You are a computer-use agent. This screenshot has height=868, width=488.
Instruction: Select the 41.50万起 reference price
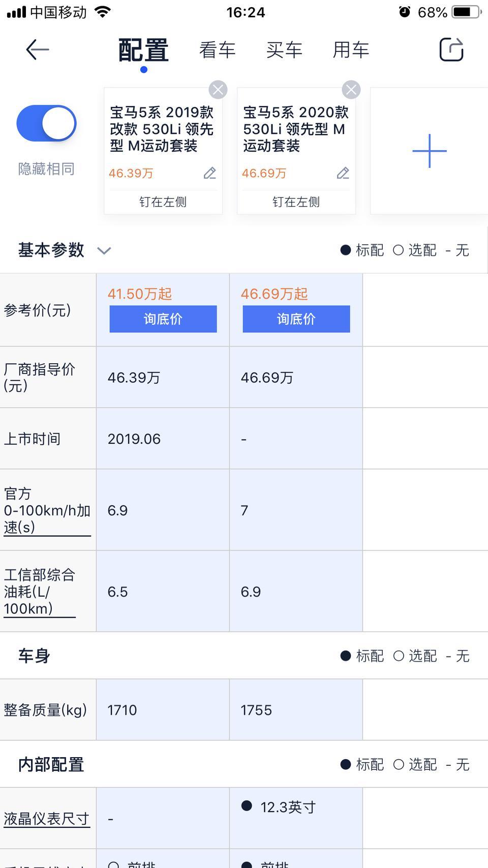coord(140,294)
